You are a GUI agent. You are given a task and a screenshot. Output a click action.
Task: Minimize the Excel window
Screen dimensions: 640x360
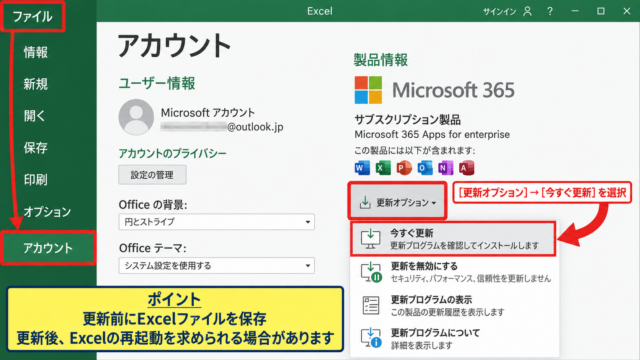pos(575,11)
